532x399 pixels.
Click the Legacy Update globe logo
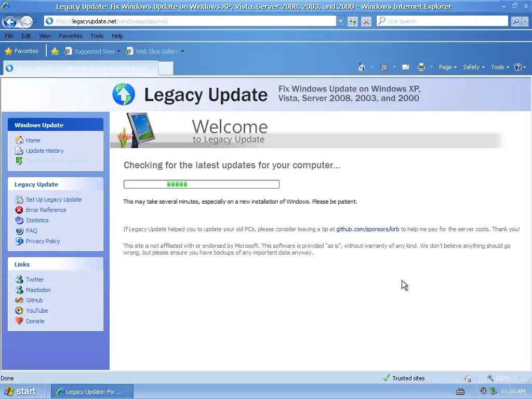pyautogui.click(x=124, y=95)
